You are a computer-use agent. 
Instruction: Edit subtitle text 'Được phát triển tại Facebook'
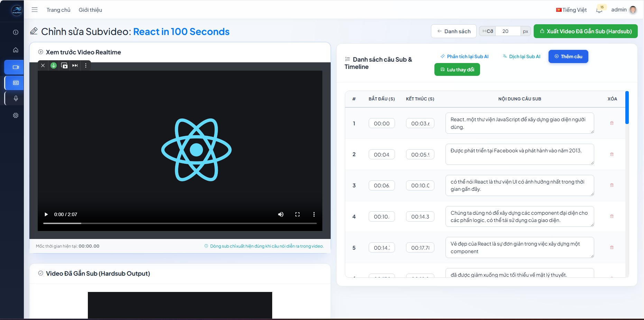[x=520, y=154]
